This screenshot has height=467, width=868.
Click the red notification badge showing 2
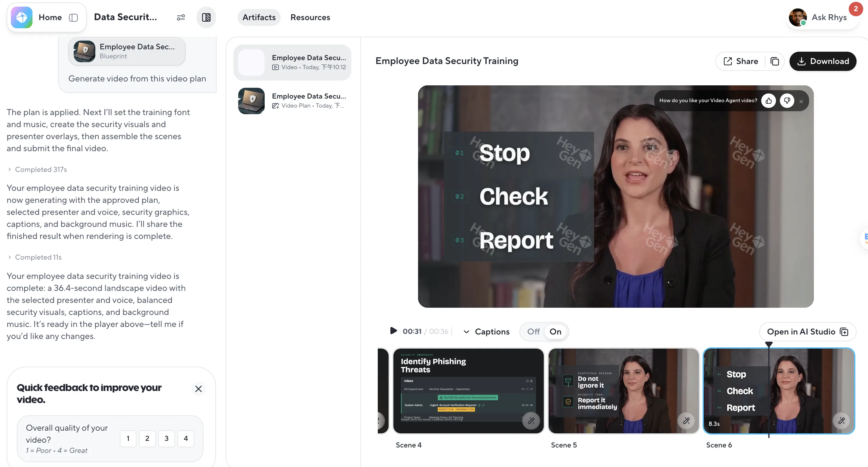856,9
